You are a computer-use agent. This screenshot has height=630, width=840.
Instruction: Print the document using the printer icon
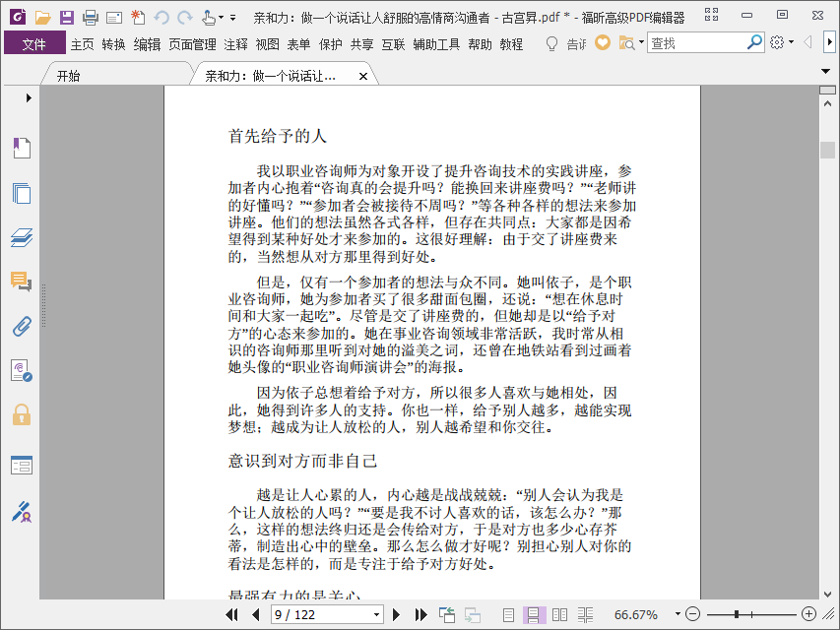[90, 18]
